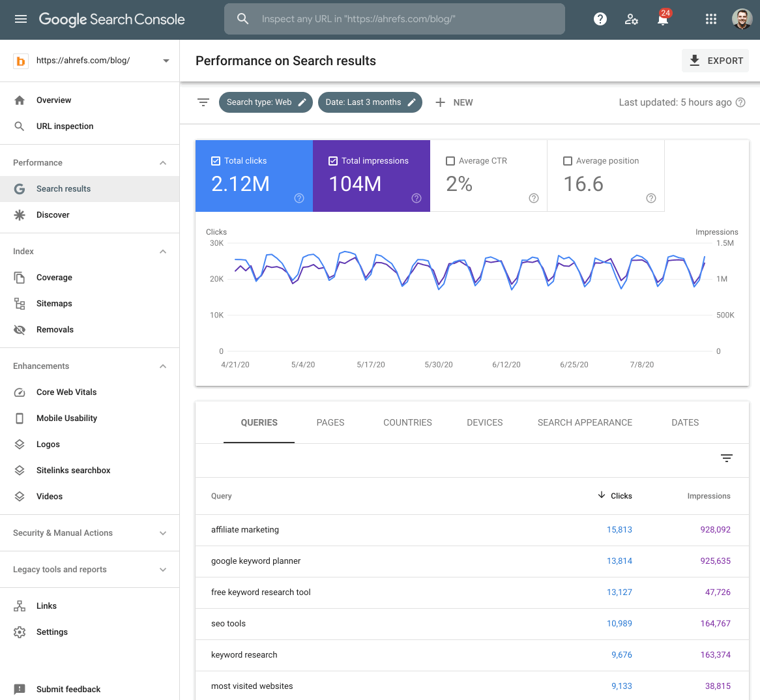Expand the Legacy tools and reports section
760x700 pixels.
click(x=162, y=569)
